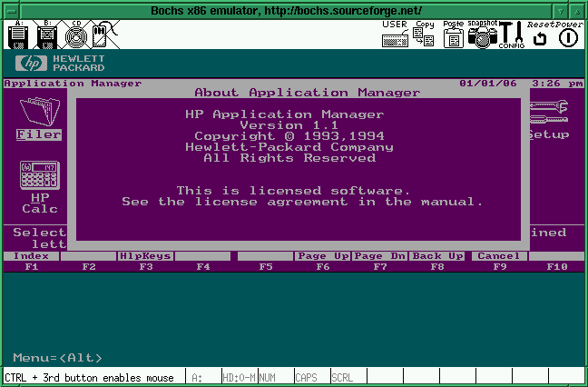Image resolution: width=588 pixels, height=387 pixels.
Task: Click the license agreement manual line
Action: 302,202
